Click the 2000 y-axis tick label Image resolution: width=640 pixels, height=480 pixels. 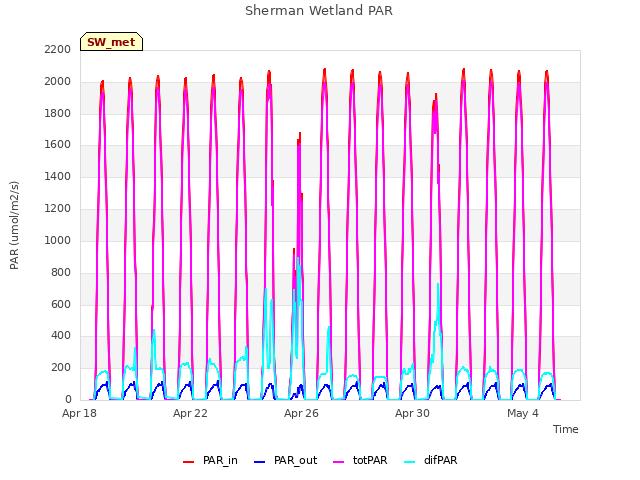(58, 81)
